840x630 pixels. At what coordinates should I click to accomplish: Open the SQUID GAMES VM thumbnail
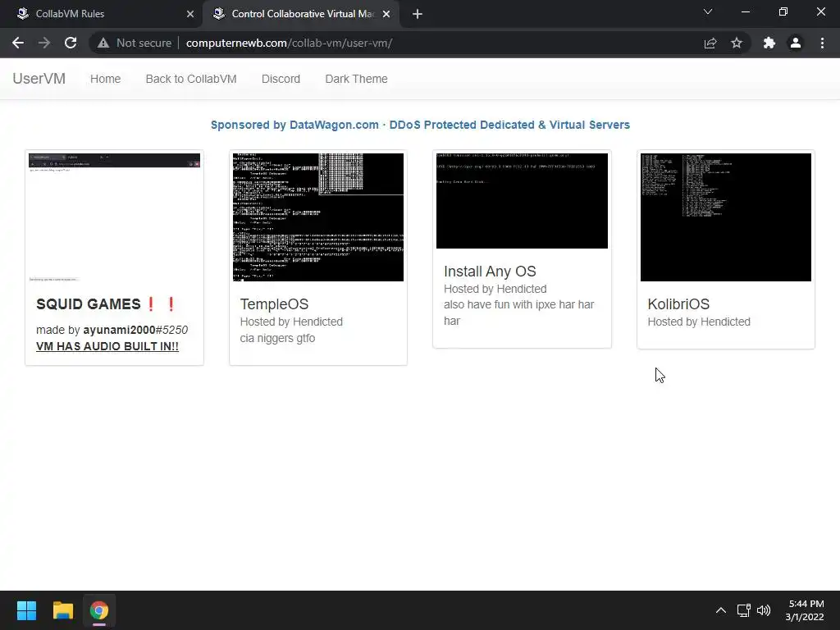(x=114, y=217)
